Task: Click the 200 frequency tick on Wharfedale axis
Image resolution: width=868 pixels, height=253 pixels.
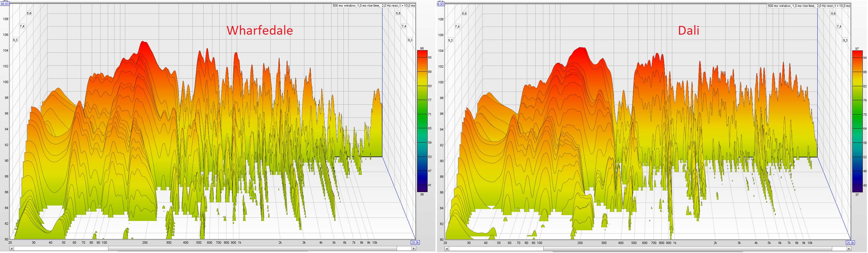Action: click(x=145, y=243)
